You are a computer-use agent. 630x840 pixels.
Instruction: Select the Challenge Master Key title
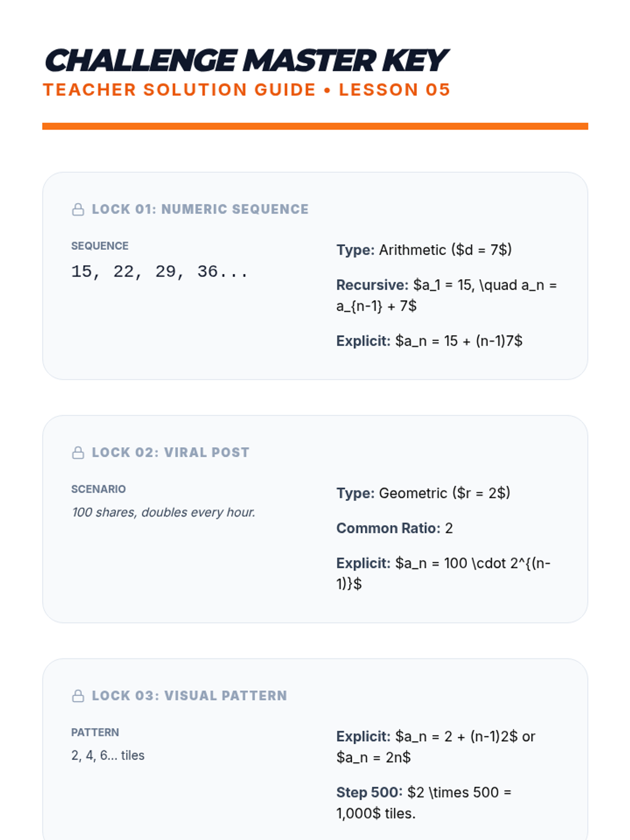point(246,60)
